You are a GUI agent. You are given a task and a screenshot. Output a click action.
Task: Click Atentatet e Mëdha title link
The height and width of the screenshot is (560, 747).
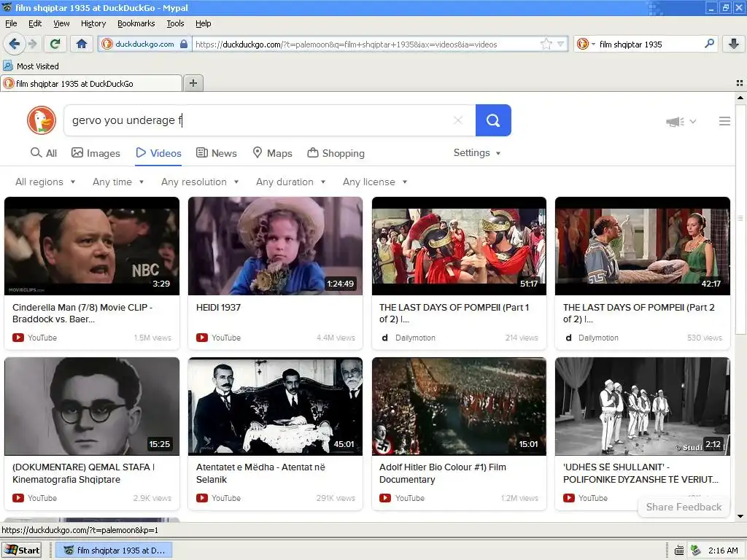point(260,473)
